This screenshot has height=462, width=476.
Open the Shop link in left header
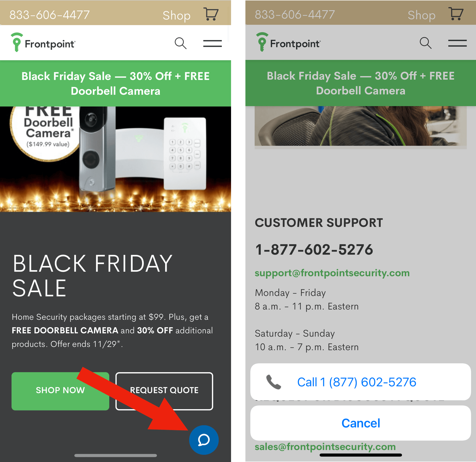[176, 15]
